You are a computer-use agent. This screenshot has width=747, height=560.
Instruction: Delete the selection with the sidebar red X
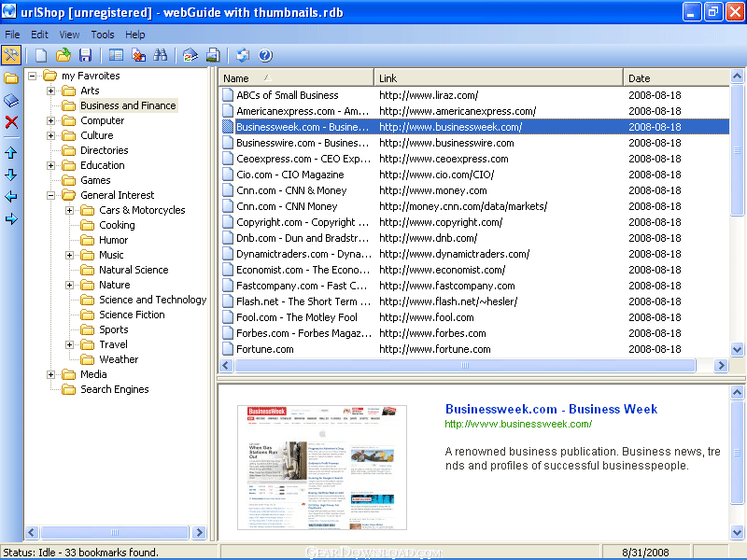[11, 122]
